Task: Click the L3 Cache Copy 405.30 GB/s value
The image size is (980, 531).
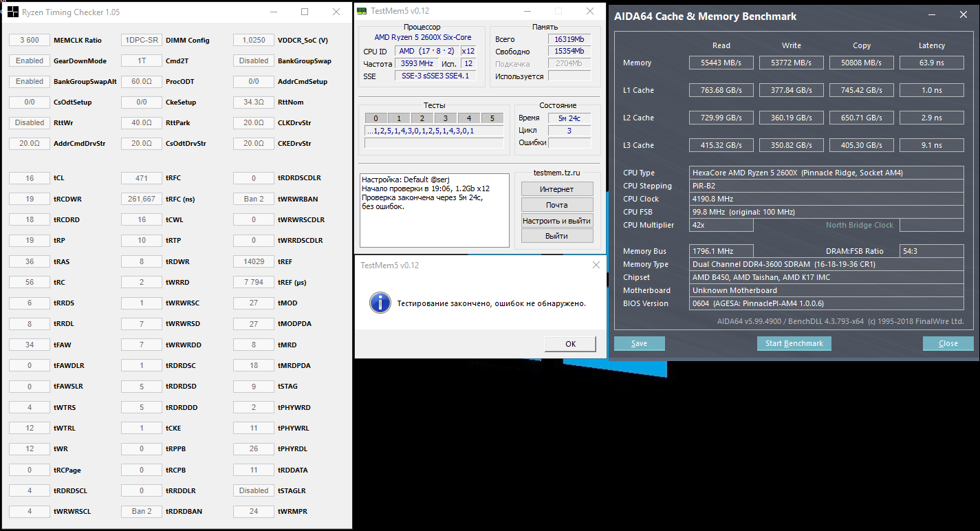Action: point(861,145)
